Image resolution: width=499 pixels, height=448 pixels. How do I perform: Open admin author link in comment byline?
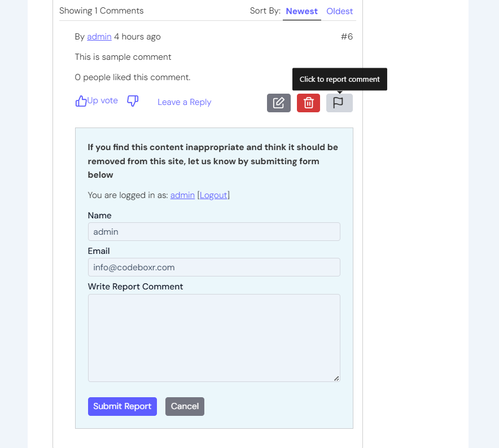click(99, 37)
